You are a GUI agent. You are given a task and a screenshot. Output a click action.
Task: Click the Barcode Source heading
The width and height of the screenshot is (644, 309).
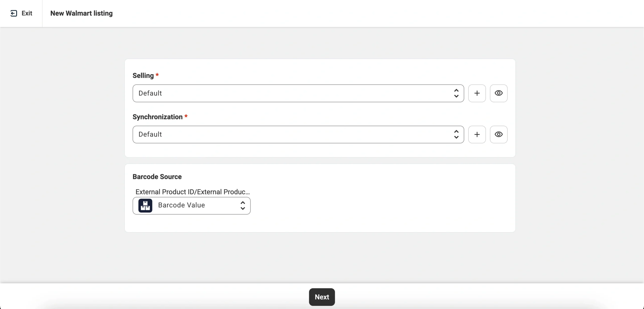[x=157, y=177]
